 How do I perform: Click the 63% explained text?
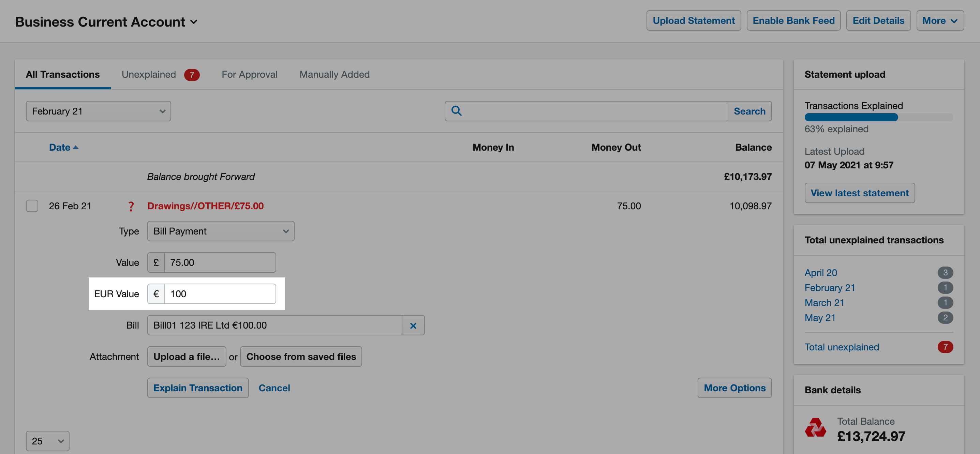click(836, 129)
